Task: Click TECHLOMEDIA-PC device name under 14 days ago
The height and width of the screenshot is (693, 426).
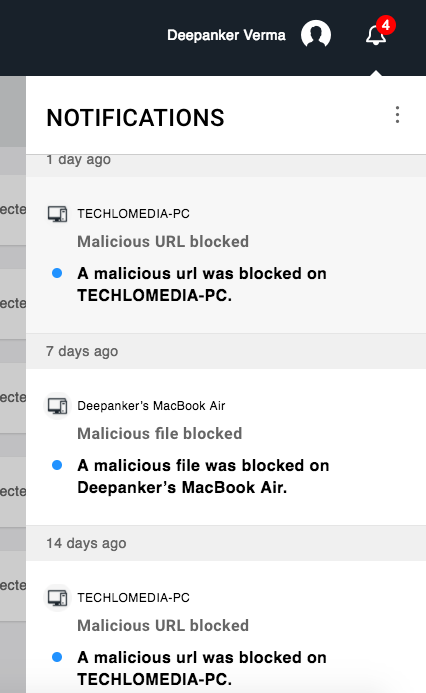Action: point(133,598)
